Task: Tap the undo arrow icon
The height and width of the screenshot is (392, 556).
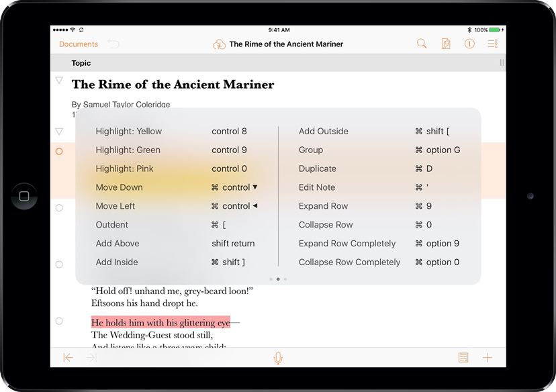Action: pos(113,44)
